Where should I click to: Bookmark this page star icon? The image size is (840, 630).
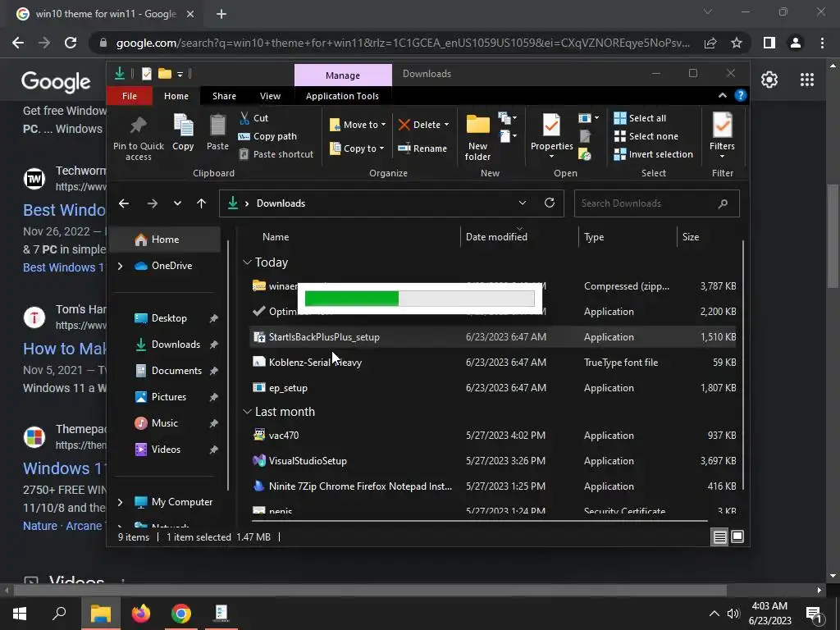pos(737,43)
